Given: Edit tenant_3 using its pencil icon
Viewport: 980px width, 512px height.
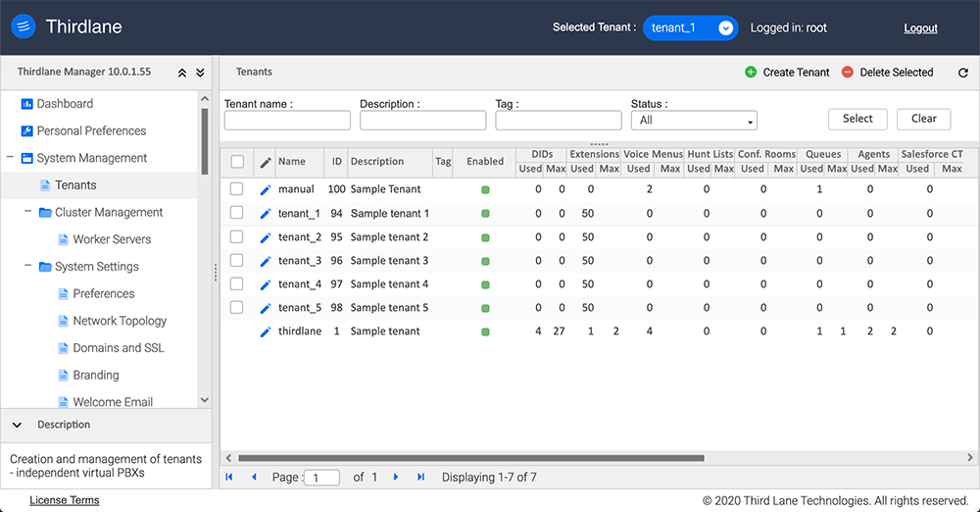Looking at the screenshot, I should (x=265, y=261).
